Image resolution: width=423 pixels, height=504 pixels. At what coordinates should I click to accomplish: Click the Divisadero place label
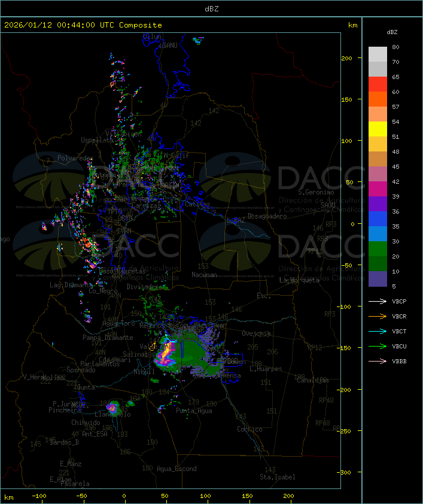pos(146,287)
